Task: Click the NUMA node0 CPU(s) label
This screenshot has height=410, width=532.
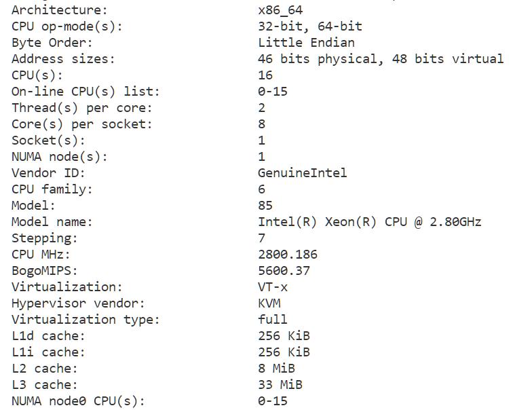Action: tap(78, 401)
